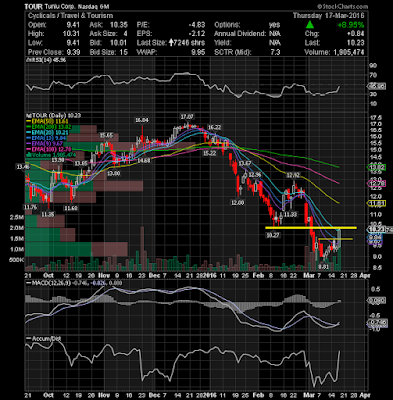Click the Bid Size value 15

(x=124, y=52)
